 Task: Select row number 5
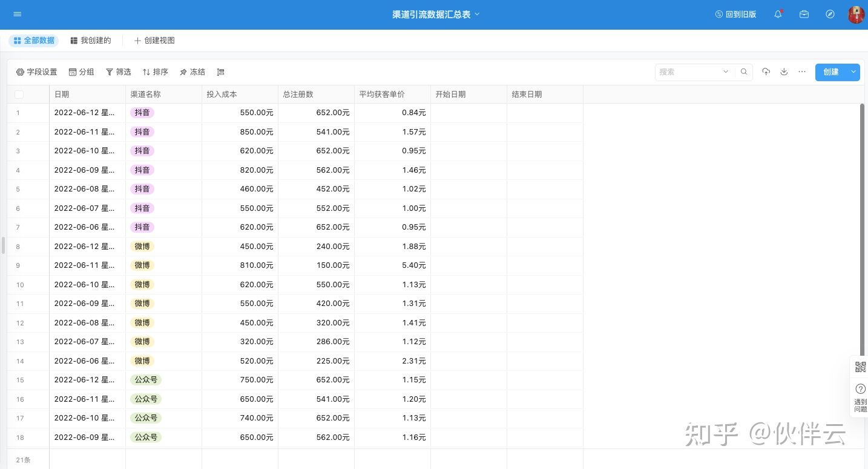pyautogui.click(x=18, y=189)
